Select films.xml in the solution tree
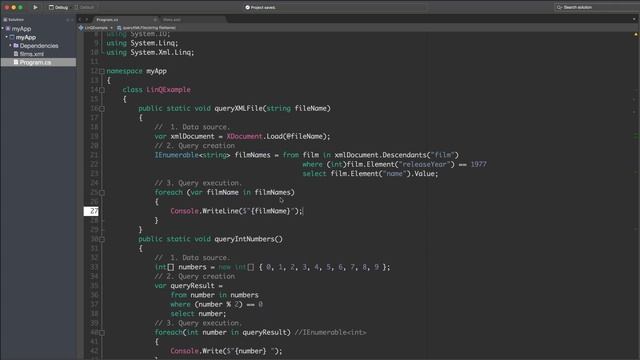 31,54
